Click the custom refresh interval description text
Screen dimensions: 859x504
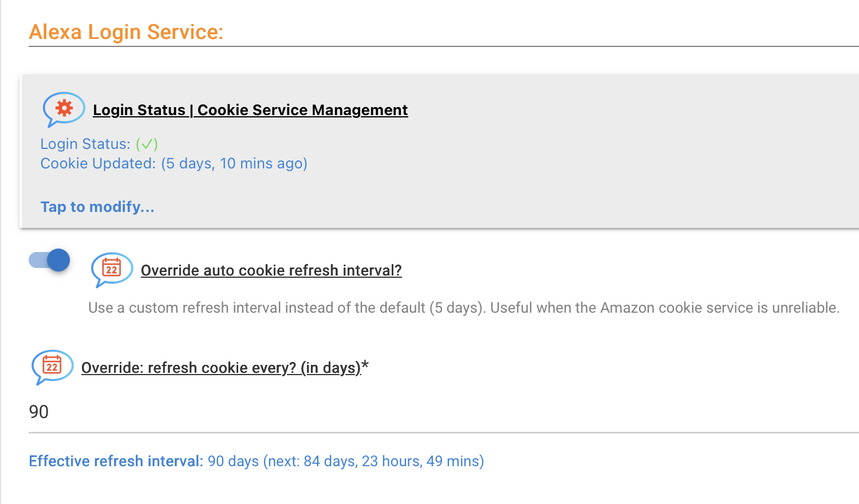(x=464, y=308)
